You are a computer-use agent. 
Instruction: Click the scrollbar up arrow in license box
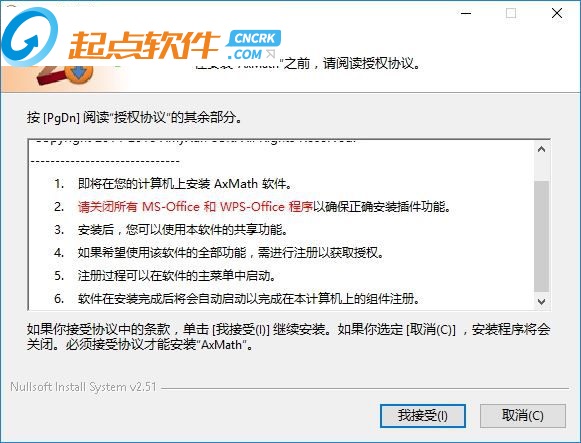541,149
